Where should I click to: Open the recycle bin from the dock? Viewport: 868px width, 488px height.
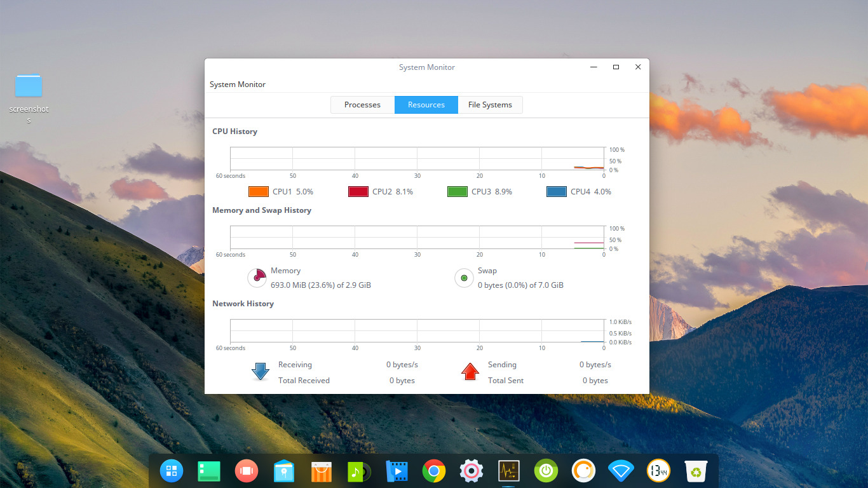click(696, 471)
